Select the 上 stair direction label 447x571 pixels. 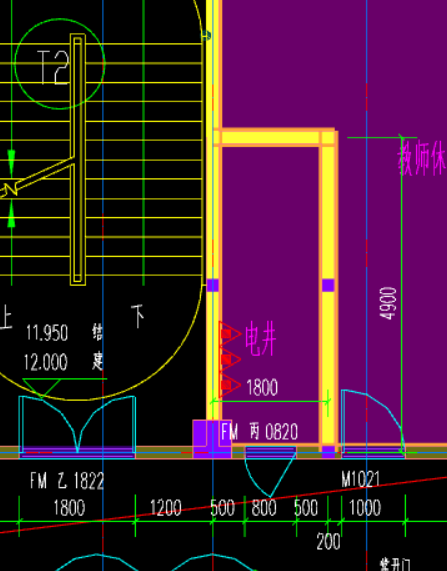click(x=5, y=318)
